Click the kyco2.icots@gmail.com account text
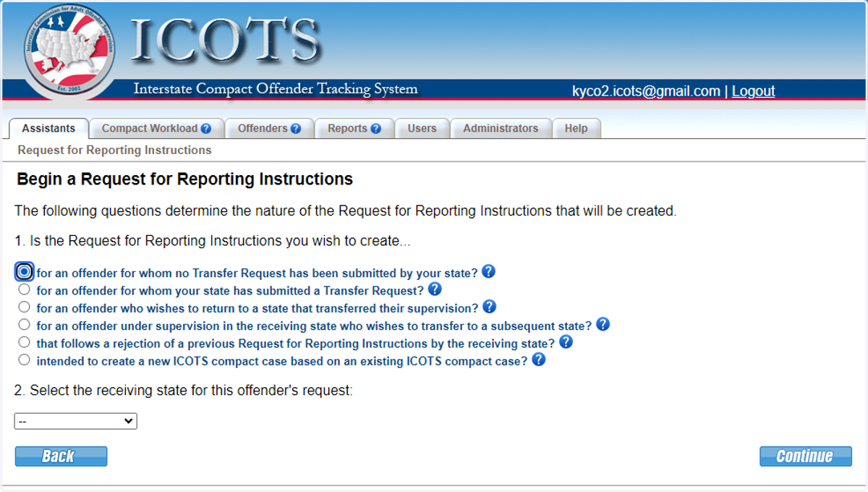The image size is (868, 492). pyautogui.click(x=646, y=91)
